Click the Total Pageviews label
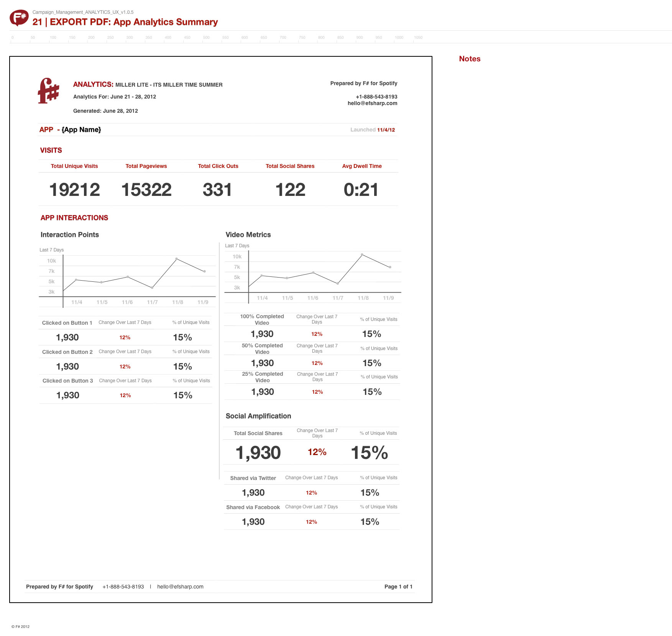 (x=146, y=166)
